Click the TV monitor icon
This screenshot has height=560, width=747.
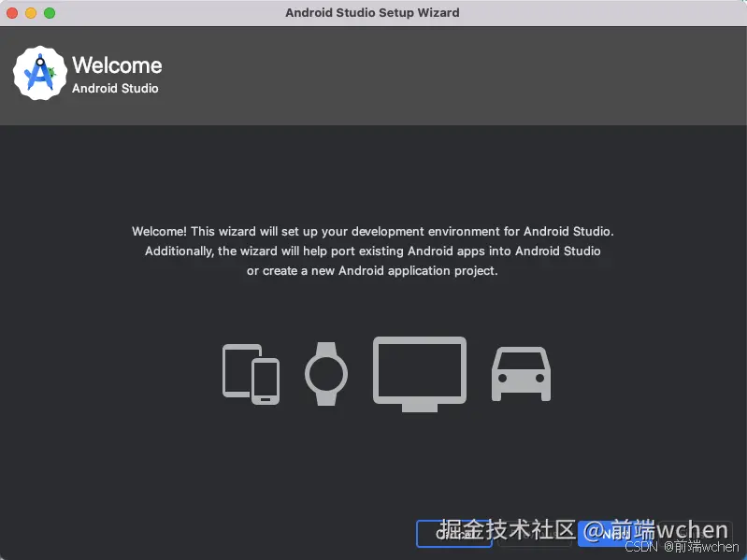(x=420, y=374)
